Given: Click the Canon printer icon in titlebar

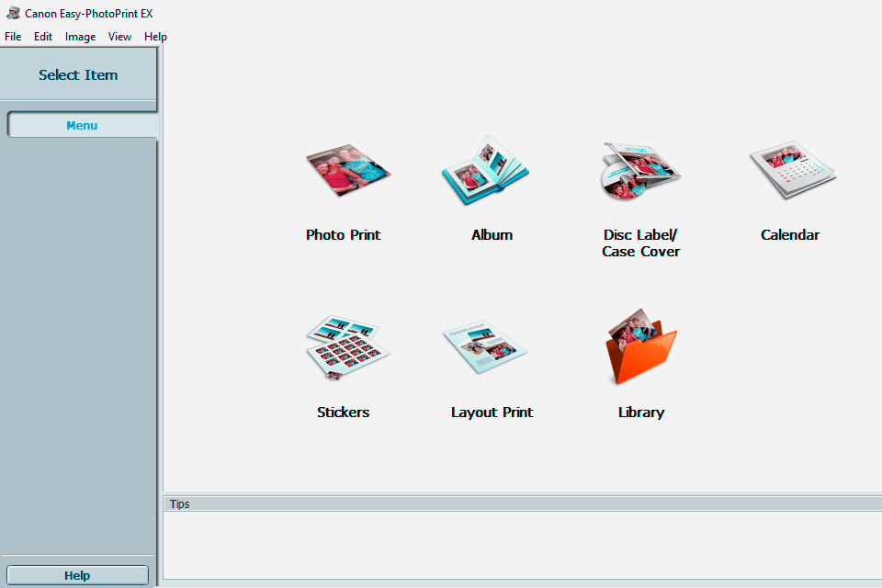Looking at the screenshot, I should [11, 13].
